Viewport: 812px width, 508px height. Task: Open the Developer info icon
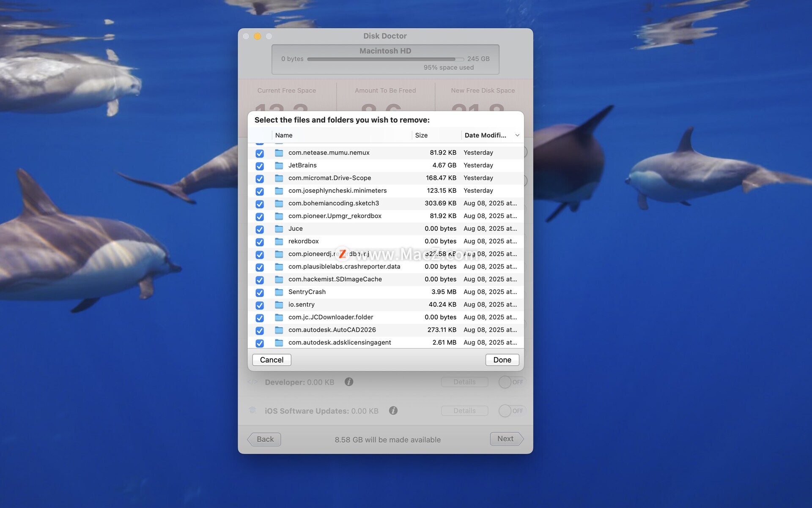click(349, 382)
